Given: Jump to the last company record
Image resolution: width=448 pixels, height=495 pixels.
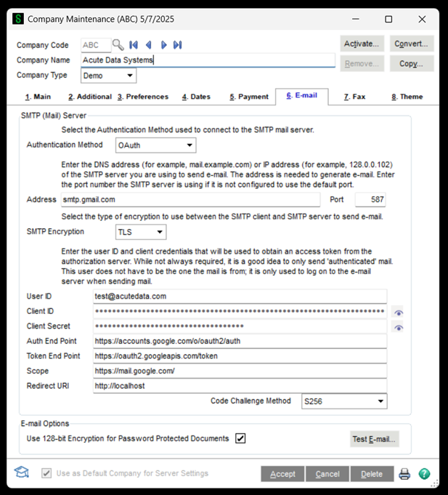Looking at the screenshot, I should pos(177,45).
